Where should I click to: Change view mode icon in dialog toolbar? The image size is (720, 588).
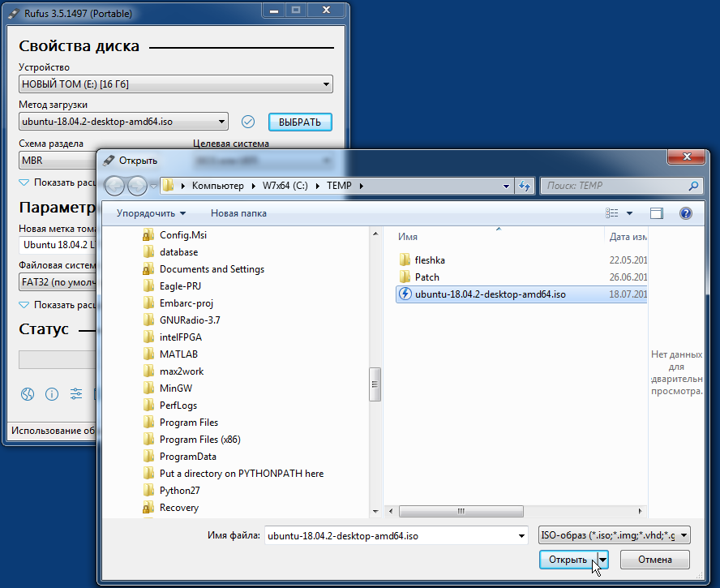coord(611,213)
